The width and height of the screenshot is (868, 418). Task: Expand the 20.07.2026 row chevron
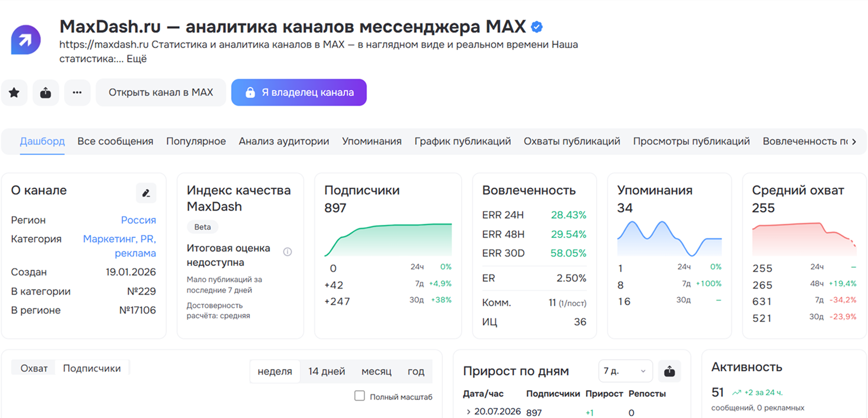468,411
